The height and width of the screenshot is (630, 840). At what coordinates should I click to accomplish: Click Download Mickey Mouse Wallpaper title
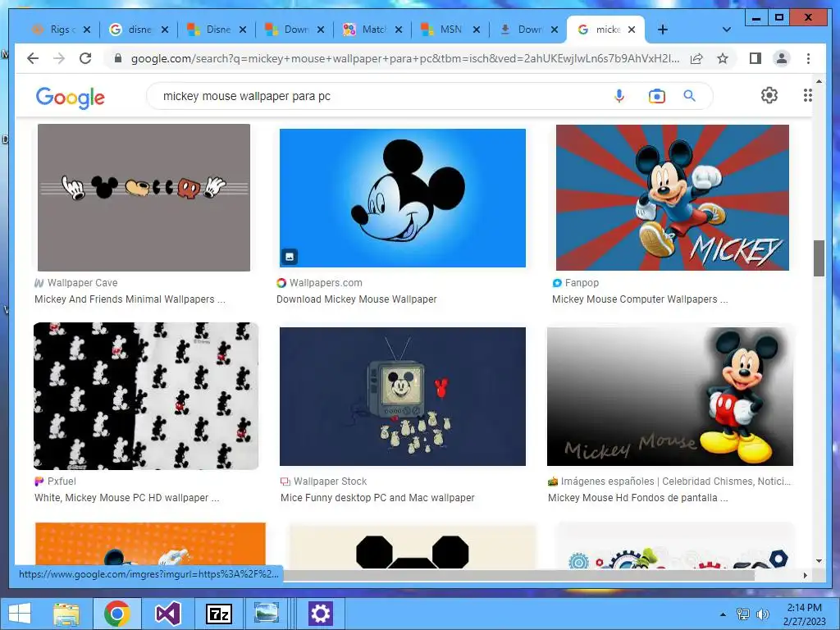coord(356,299)
